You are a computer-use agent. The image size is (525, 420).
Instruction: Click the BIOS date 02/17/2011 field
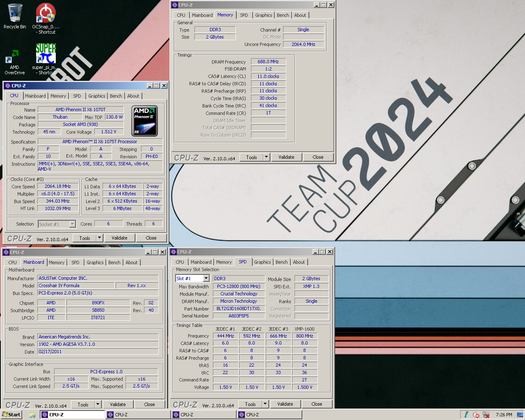click(x=98, y=352)
